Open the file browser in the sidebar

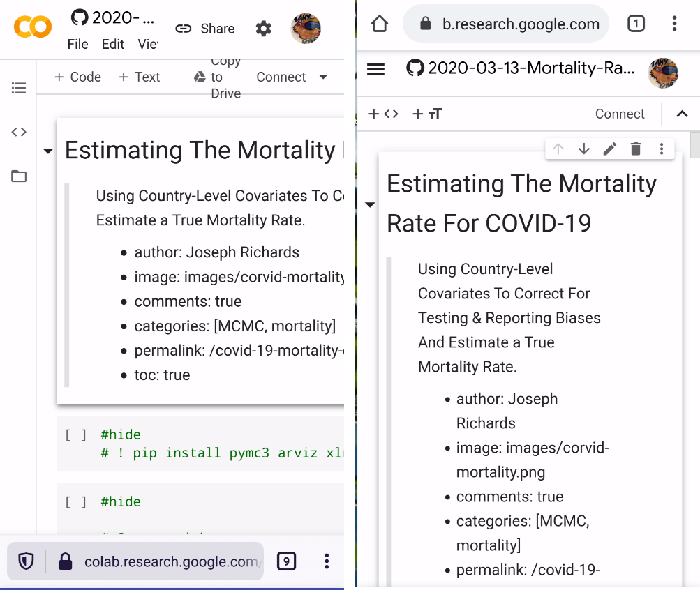tap(19, 176)
